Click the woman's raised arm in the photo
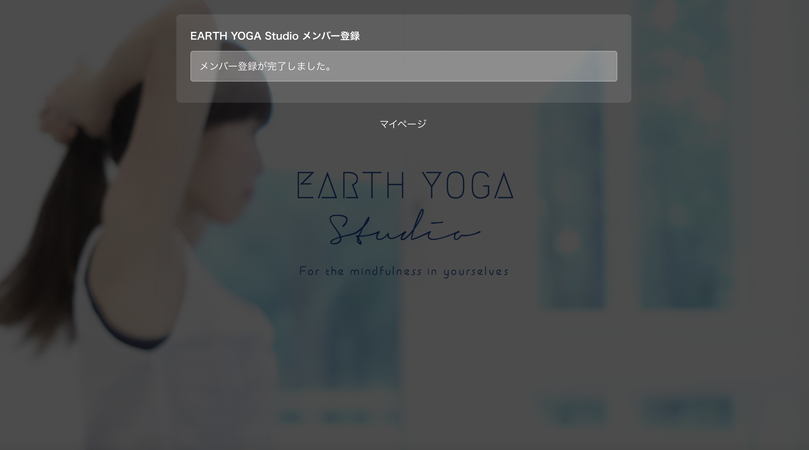This screenshot has height=450, width=809. click(x=155, y=155)
